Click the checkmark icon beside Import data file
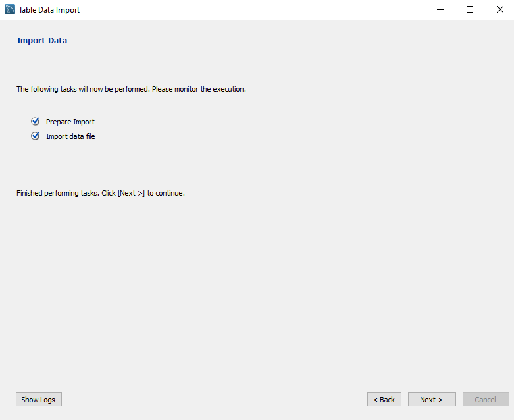The height and width of the screenshot is (420, 514). [35, 136]
